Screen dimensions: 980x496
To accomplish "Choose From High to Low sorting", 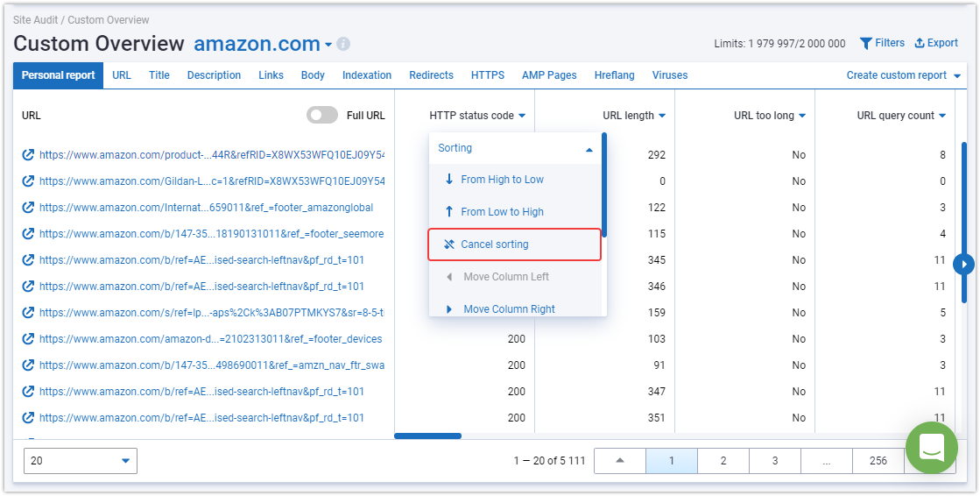I will (x=516, y=180).
